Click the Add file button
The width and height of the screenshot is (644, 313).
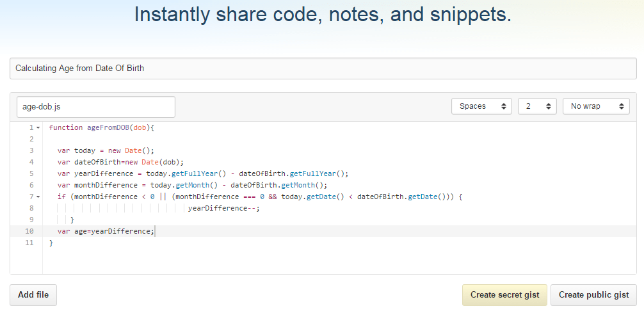tap(33, 295)
